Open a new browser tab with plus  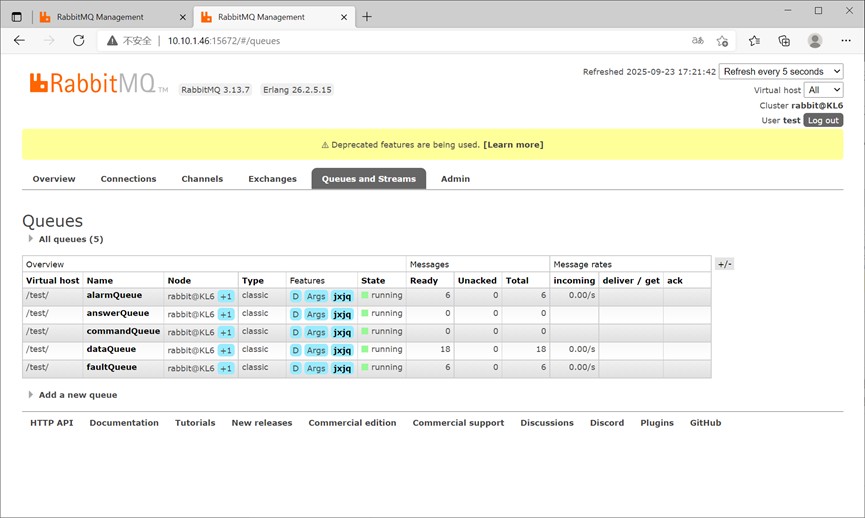367,17
